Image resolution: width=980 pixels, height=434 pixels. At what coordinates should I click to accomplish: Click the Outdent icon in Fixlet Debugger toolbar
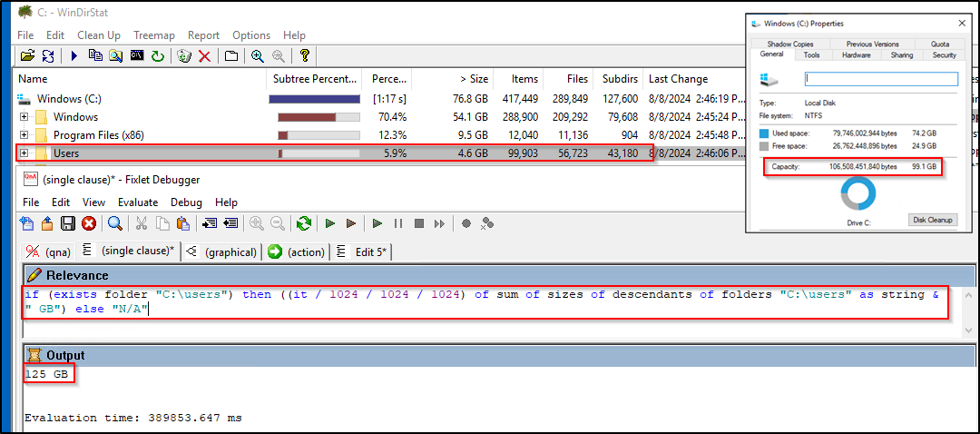click(x=230, y=223)
